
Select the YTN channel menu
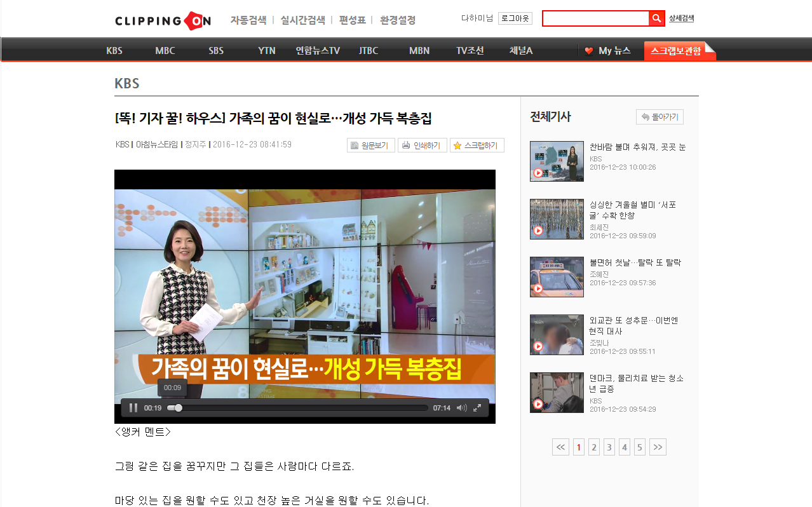267,51
